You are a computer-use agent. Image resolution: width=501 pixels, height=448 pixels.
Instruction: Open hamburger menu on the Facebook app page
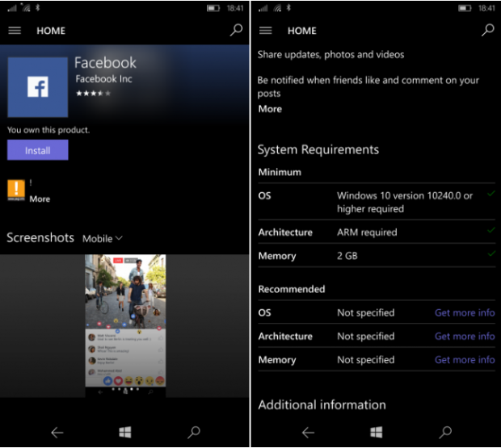coord(15,31)
